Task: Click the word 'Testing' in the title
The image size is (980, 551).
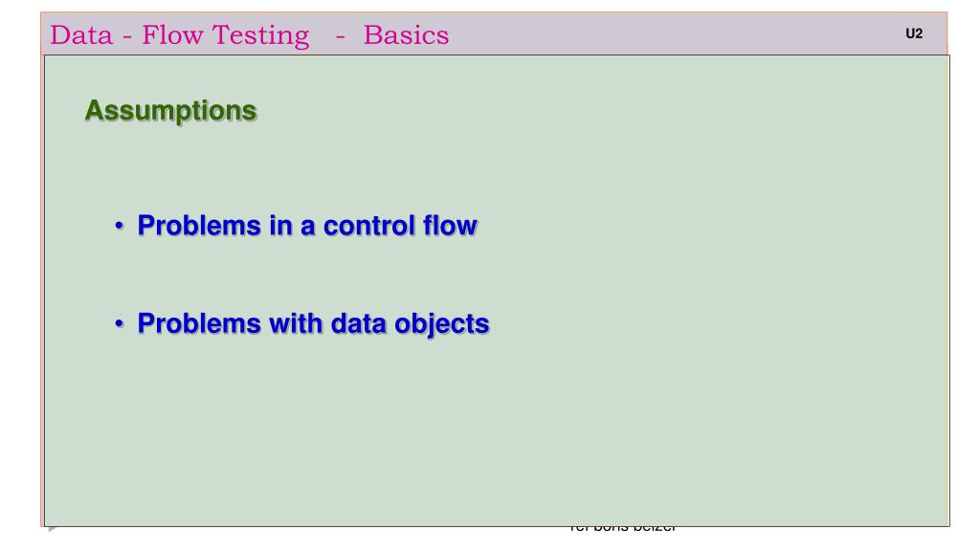Action: 260,36
